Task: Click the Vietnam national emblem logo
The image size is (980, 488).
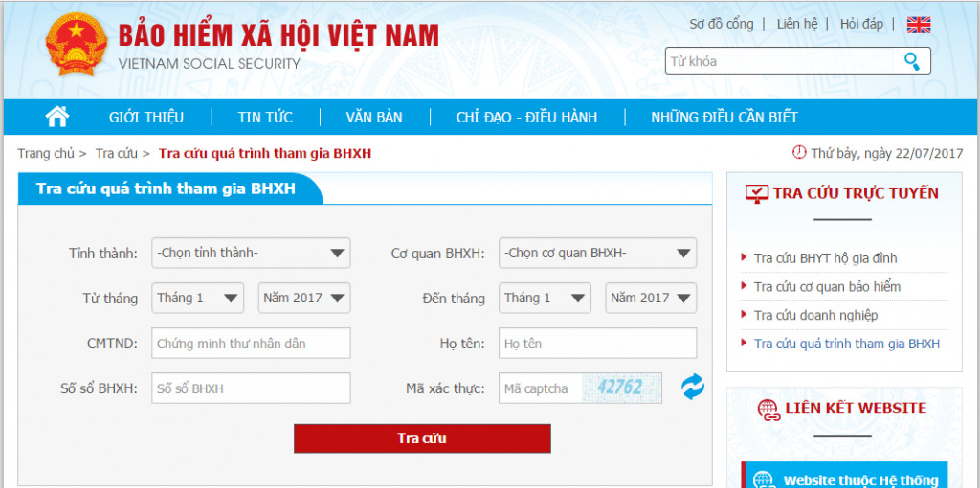Action: (77, 44)
